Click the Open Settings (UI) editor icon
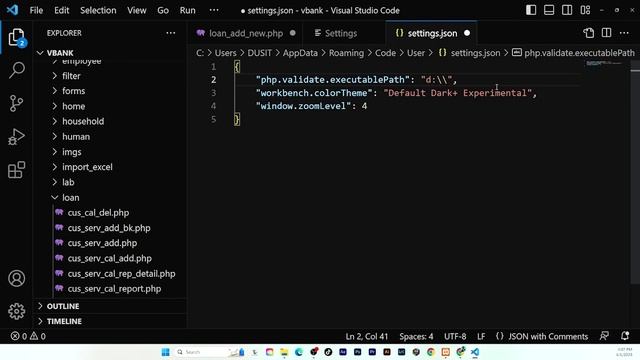Image resolution: width=640 pixels, height=360 pixels. 589,33
